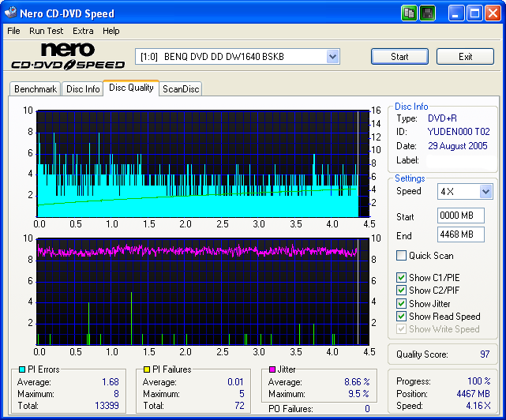The width and height of the screenshot is (506, 420).
Task: Disable Show Read Speed checkbox
Action: coord(402,317)
